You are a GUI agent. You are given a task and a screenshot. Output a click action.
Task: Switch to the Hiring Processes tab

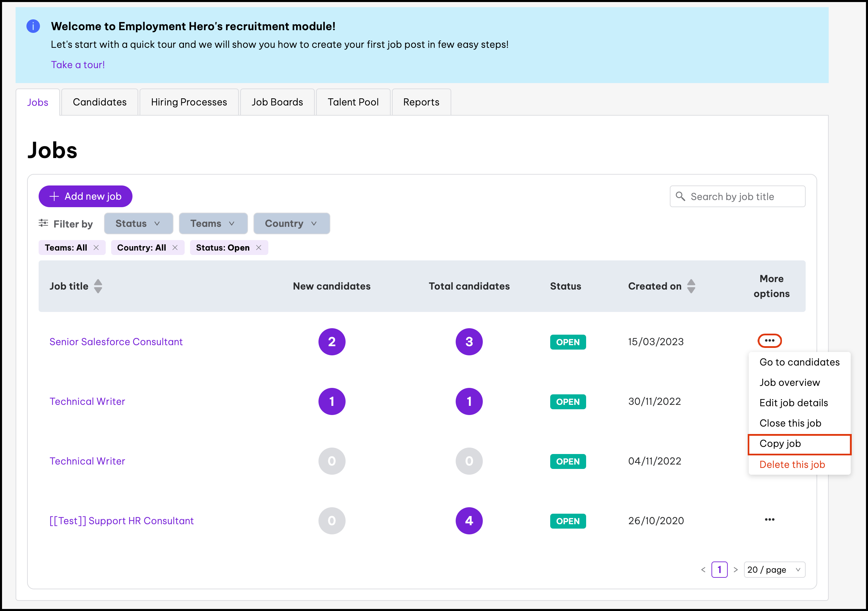[189, 102]
